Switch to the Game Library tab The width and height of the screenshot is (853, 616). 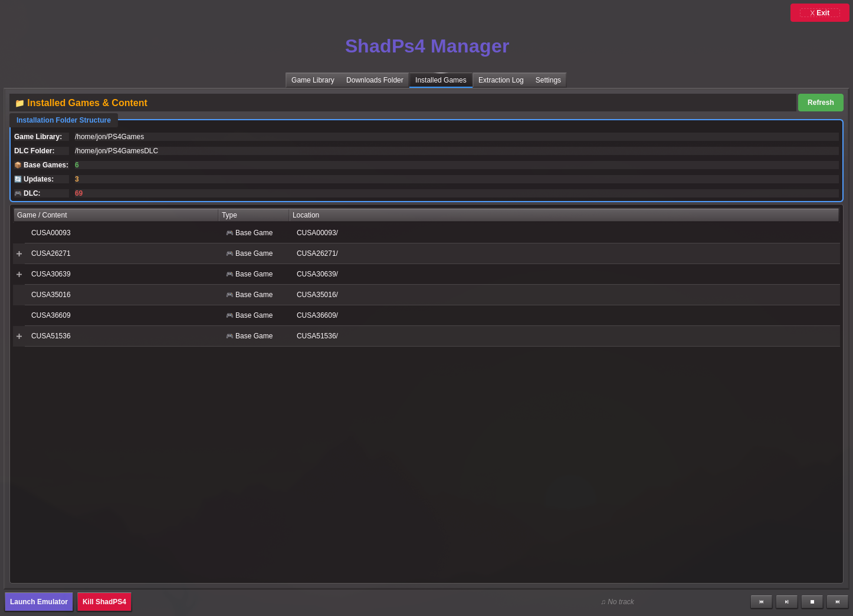point(313,80)
